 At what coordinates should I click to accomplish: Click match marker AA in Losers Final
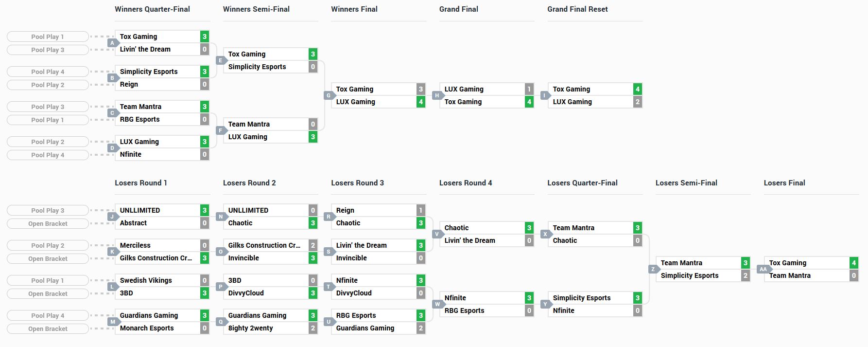click(x=763, y=269)
